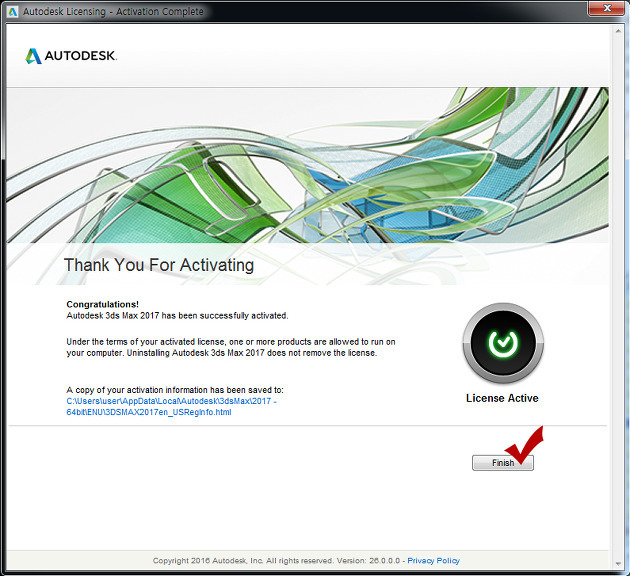
Task: Click the 'Thank You For Activating' heading
Action: point(159,265)
